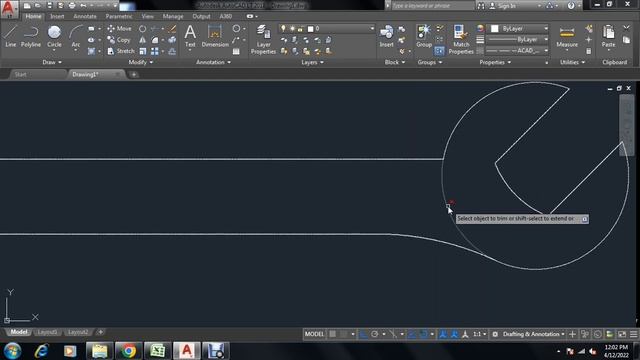
Task: Toggle polar tracking in status bar
Action: click(374, 334)
